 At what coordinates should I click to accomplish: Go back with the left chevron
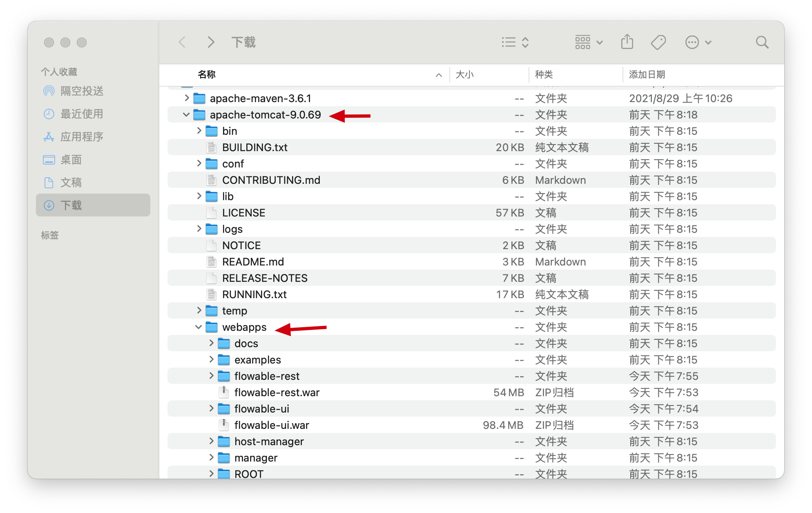pyautogui.click(x=182, y=42)
